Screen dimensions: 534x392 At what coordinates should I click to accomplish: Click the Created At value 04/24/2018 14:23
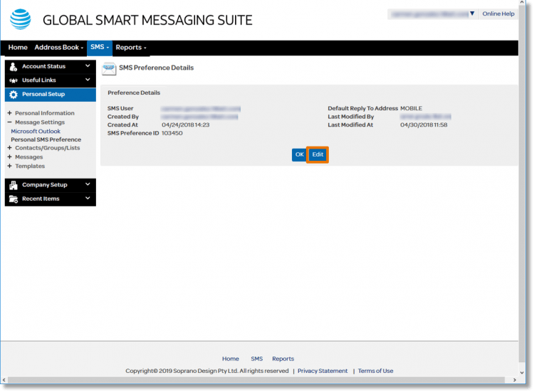186,125
